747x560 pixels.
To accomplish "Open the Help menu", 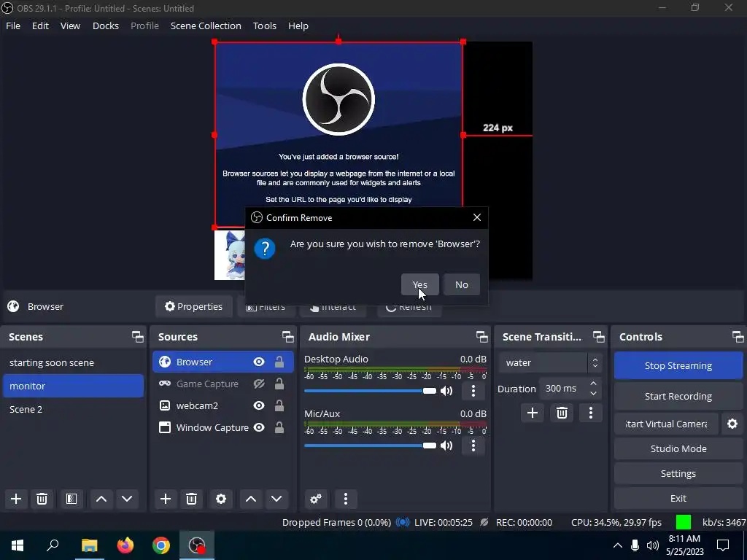I will [x=298, y=26].
